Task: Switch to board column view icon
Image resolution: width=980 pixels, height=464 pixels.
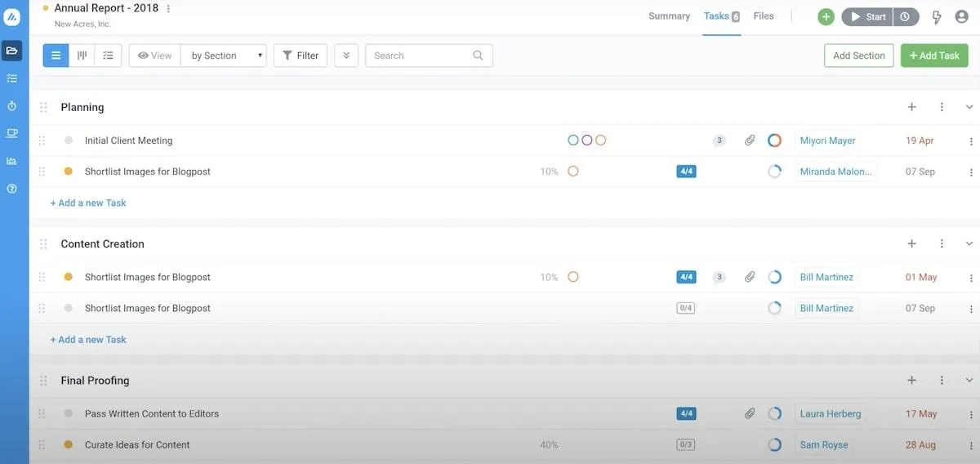Action: click(x=82, y=56)
